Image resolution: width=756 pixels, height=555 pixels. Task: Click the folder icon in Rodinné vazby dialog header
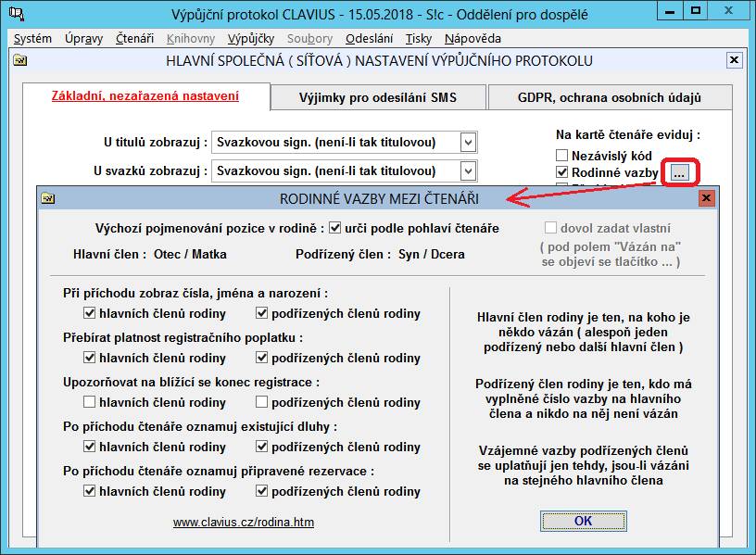tap(48, 198)
